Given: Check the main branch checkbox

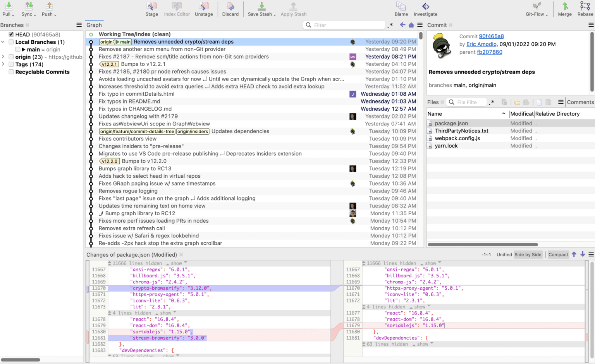Looking at the screenshot, I should 18,49.
